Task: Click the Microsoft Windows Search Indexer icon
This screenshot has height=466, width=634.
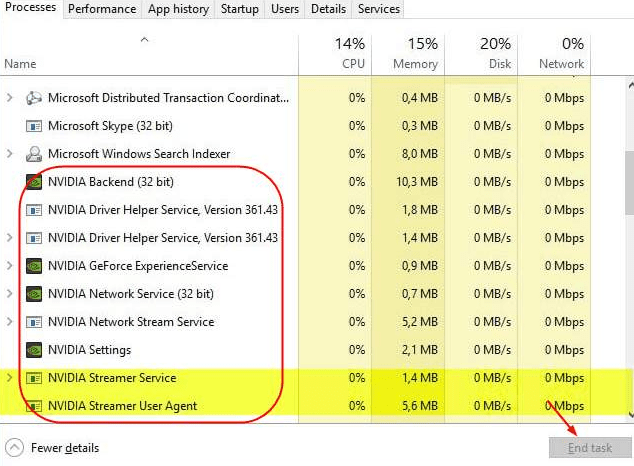Action: tap(34, 154)
